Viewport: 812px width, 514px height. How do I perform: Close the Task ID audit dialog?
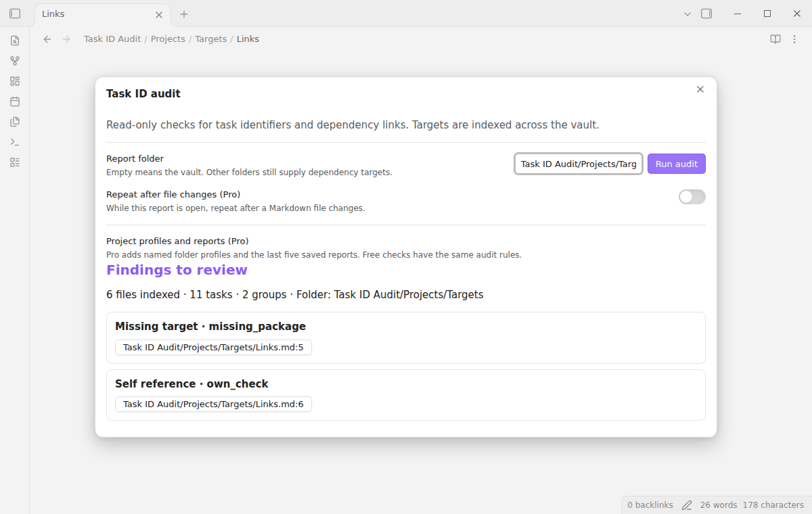[x=700, y=89]
